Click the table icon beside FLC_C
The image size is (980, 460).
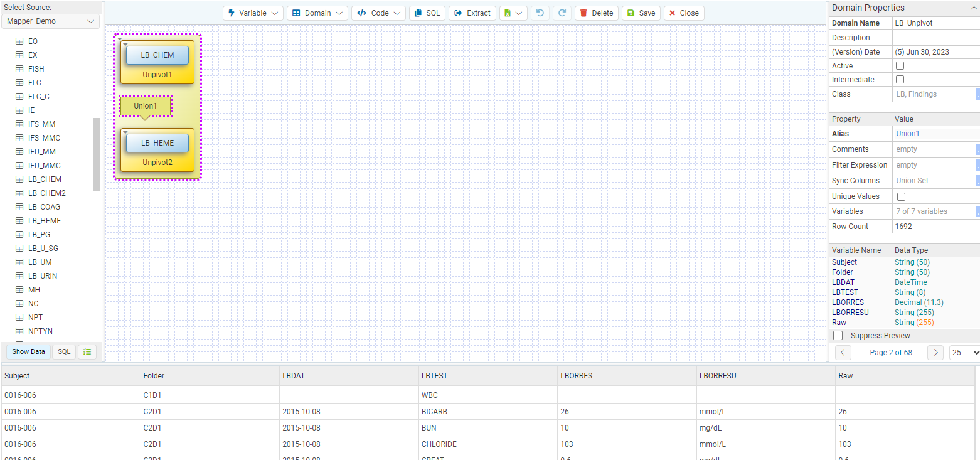coord(19,97)
